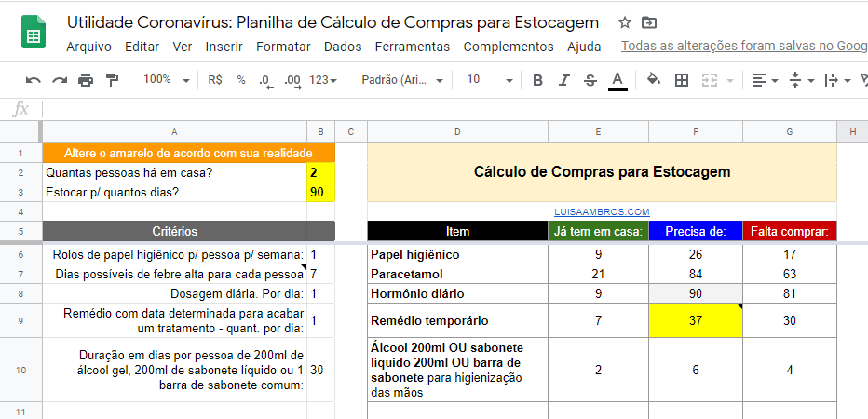The width and height of the screenshot is (868, 419).
Task: Open the Padrão font family dropdown
Action: pyautogui.click(x=400, y=80)
